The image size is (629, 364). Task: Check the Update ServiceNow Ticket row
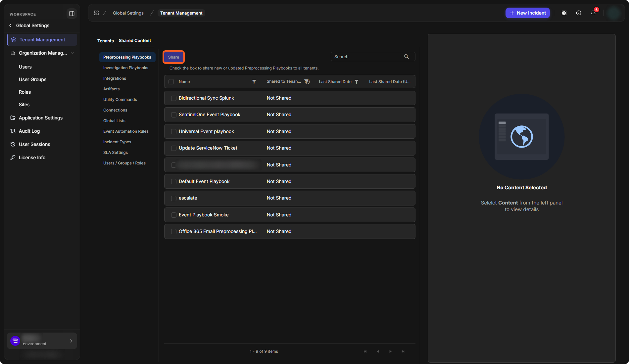pos(173,148)
